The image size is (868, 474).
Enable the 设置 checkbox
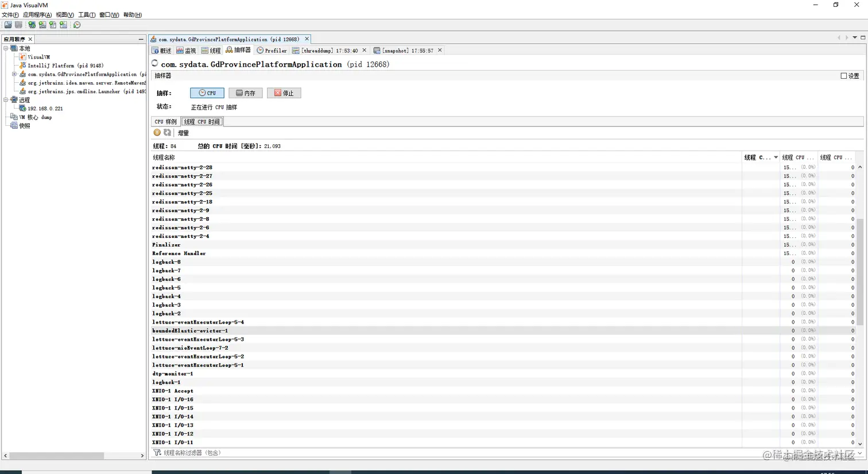click(x=844, y=76)
